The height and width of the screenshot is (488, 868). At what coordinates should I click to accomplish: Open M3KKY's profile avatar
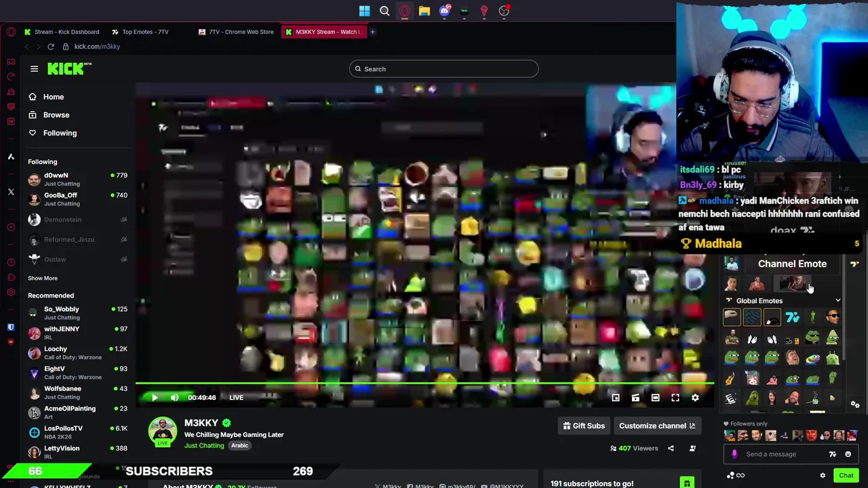point(163,431)
